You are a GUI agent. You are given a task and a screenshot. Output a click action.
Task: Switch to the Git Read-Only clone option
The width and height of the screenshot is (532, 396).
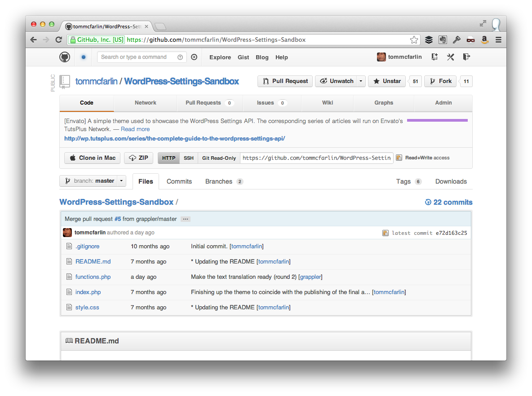(218, 158)
